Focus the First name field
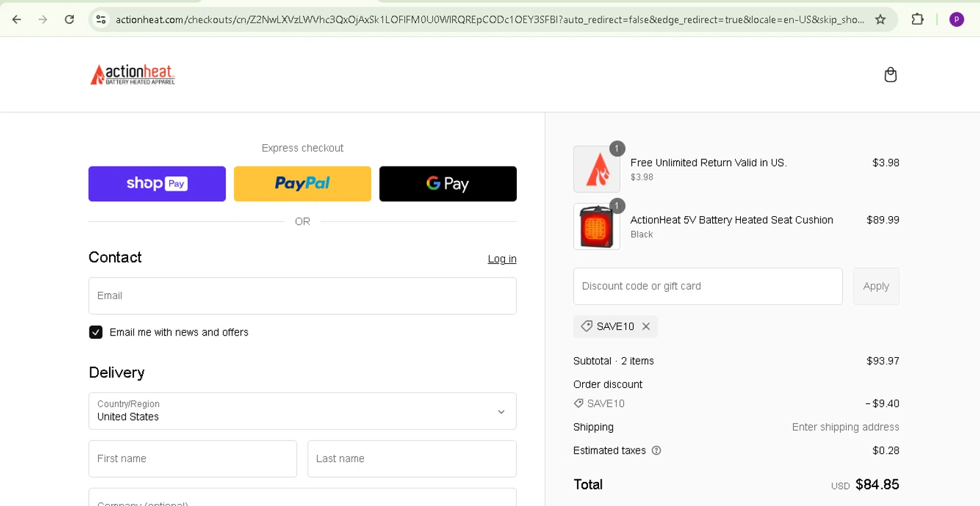Image resolution: width=980 pixels, height=506 pixels. coord(193,458)
